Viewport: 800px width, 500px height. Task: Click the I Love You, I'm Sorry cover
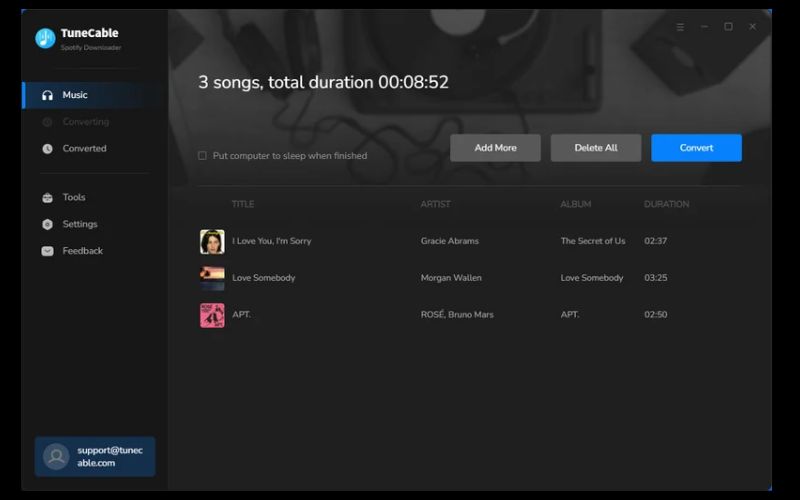(x=212, y=241)
